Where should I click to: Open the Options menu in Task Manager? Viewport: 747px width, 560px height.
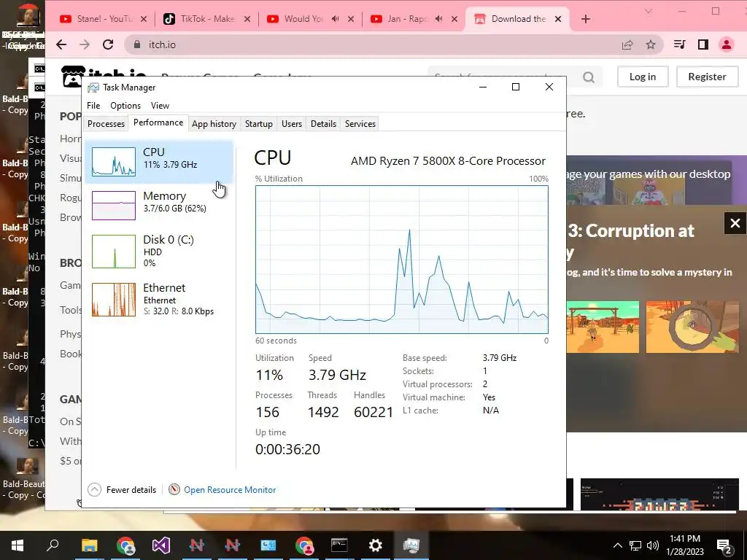pos(125,106)
